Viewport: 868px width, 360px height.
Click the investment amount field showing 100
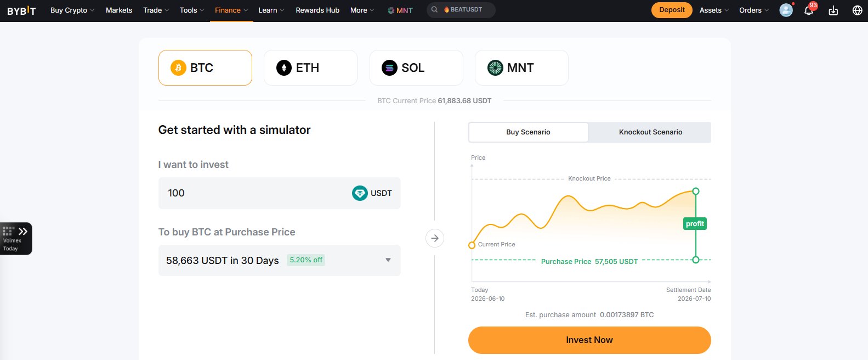tap(279, 193)
